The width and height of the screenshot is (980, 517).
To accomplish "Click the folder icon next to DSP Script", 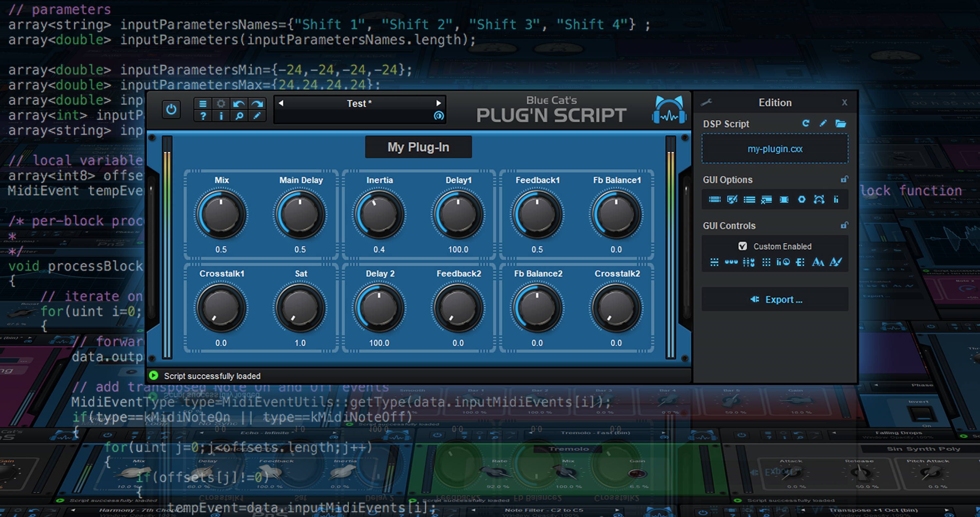I will [841, 123].
